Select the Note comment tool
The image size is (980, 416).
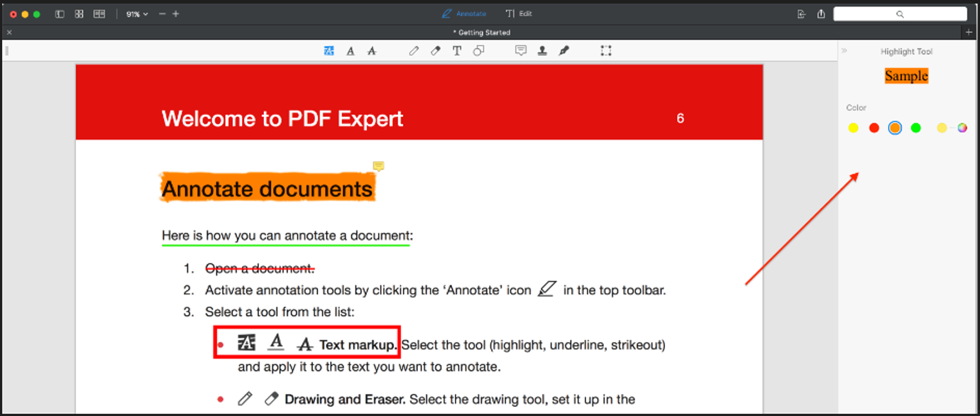click(x=521, y=51)
